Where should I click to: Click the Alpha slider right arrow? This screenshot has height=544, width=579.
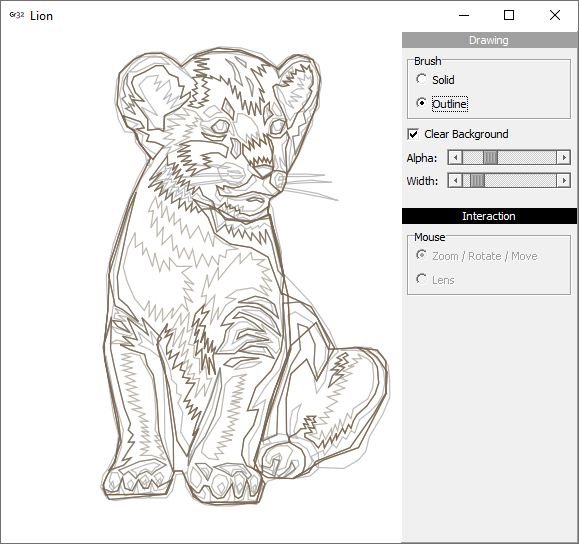[x=563, y=158]
